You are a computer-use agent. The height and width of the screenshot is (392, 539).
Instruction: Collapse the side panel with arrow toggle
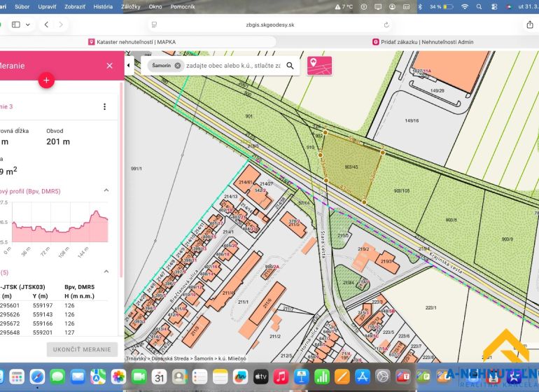tap(129, 65)
